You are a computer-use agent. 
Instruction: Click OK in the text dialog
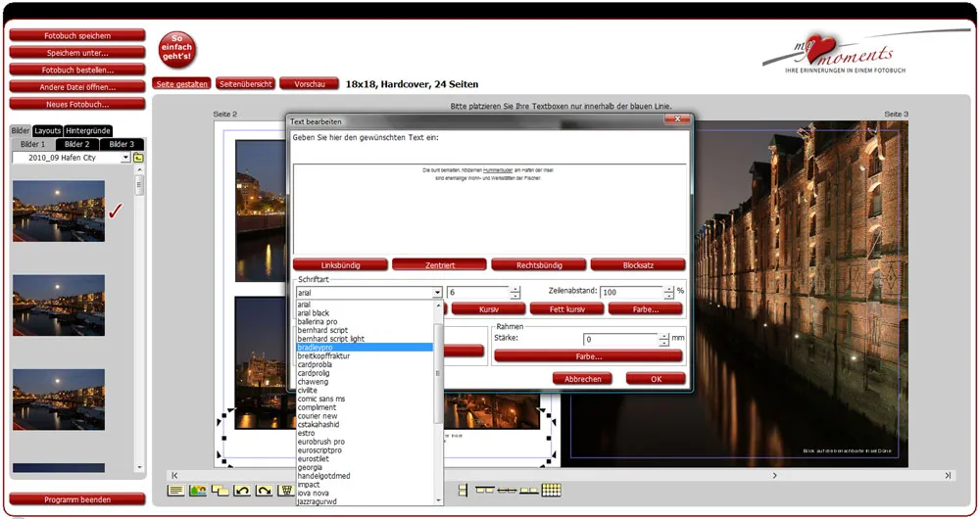point(656,379)
